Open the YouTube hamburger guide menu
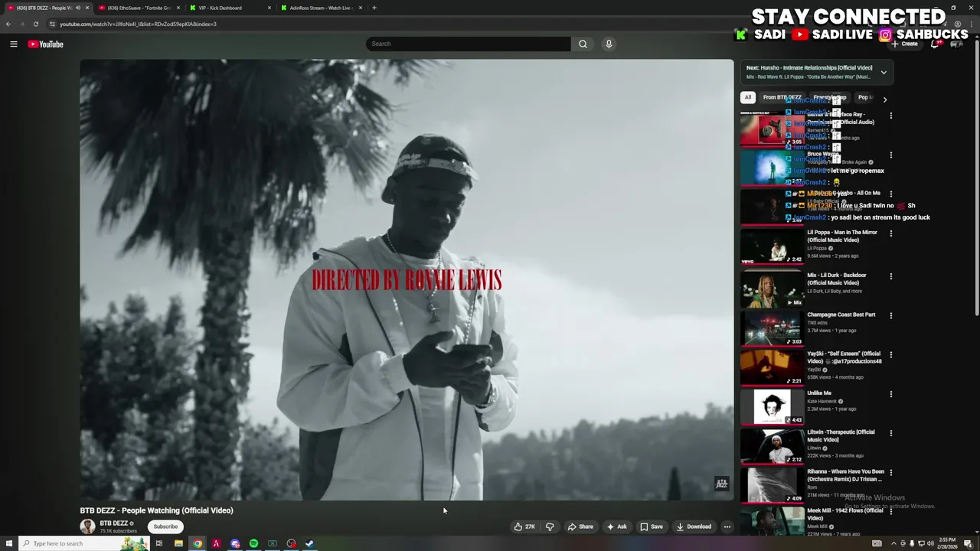Screen dimensions: 980x551 tap(13, 44)
